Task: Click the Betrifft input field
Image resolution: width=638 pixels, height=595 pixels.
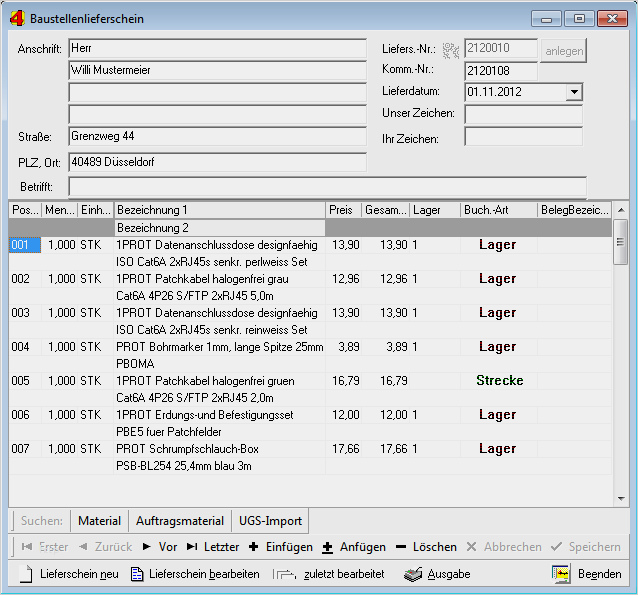Action: 326,186
